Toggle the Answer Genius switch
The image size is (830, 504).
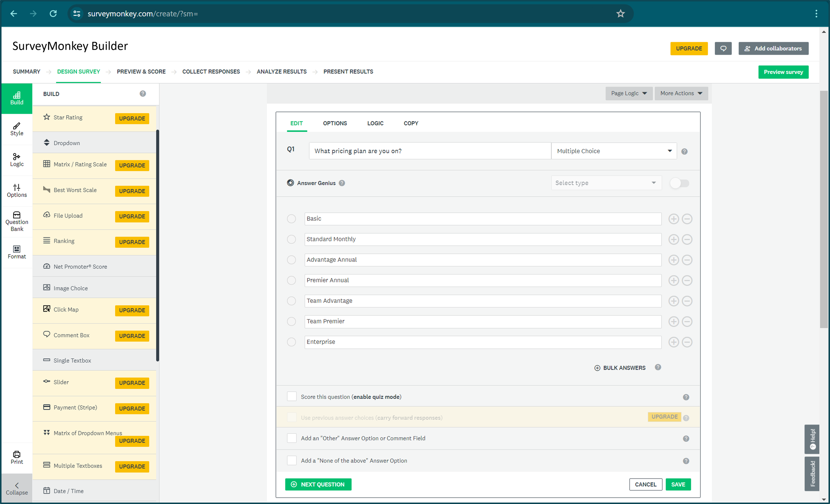pyautogui.click(x=679, y=183)
